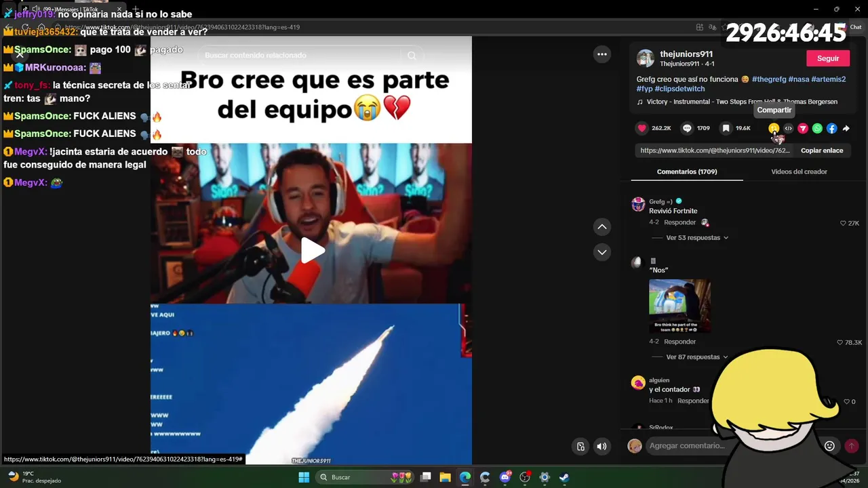This screenshot has height=488, width=868.
Task: Play the TikTok video
Action: (x=312, y=250)
